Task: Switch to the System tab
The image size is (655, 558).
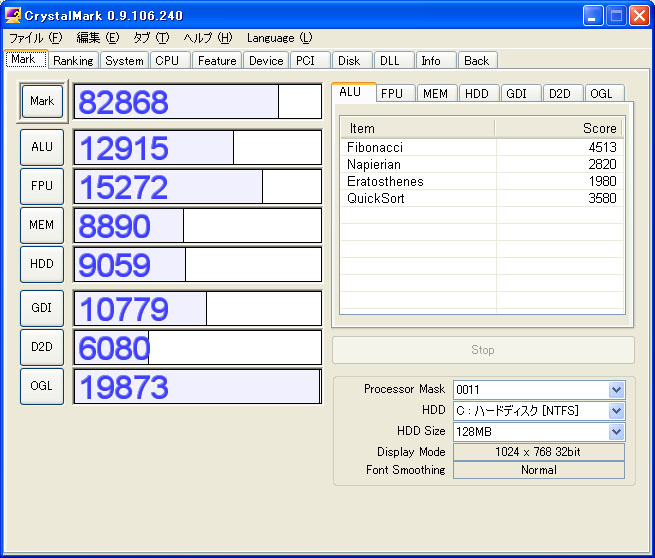Action: pos(124,61)
